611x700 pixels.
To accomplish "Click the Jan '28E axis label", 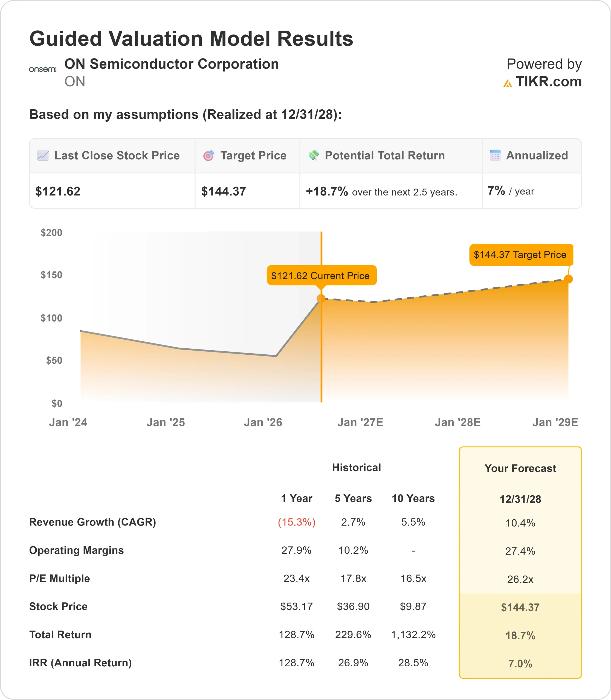I will coord(457,422).
